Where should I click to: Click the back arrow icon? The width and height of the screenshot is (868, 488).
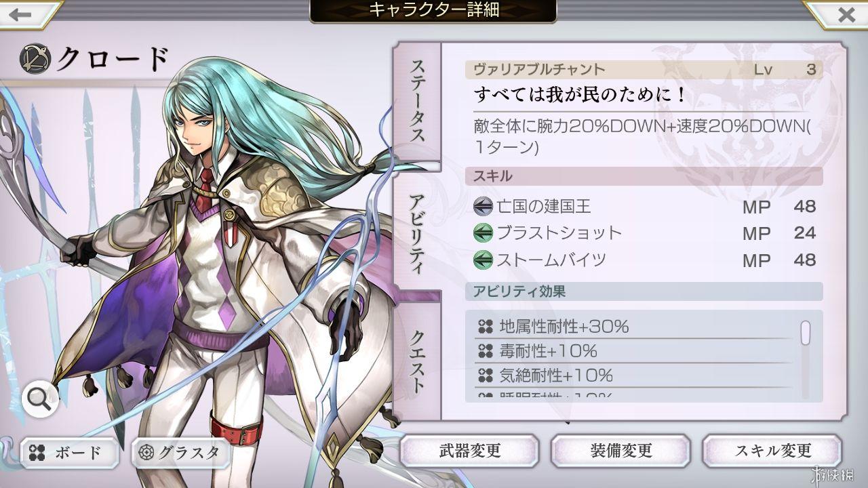[x=20, y=14]
